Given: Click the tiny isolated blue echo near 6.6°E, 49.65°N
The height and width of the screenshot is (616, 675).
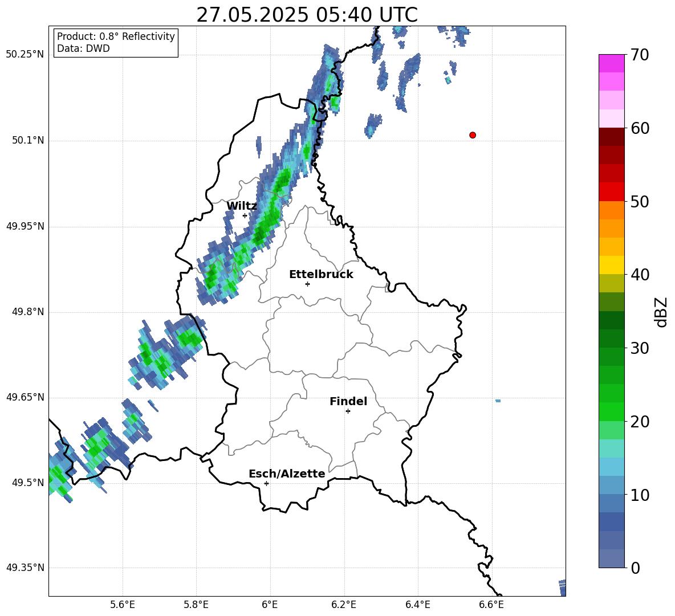Looking at the screenshot, I should [498, 401].
